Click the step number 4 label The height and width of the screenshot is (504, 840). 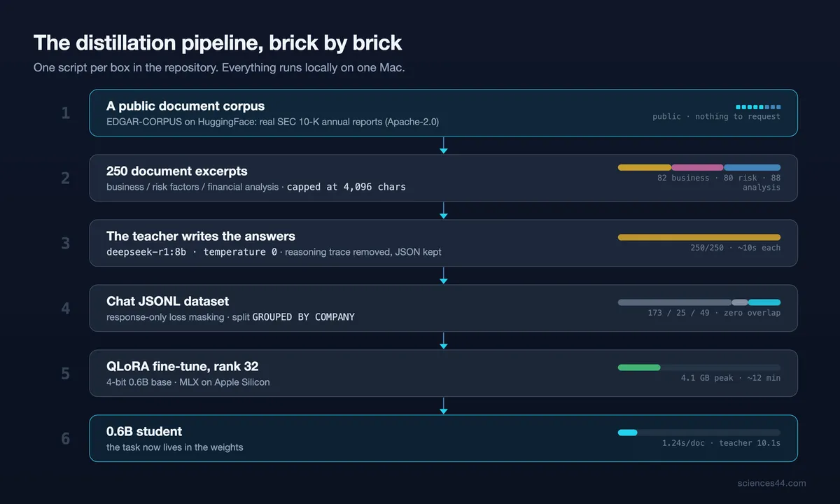point(65,308)
